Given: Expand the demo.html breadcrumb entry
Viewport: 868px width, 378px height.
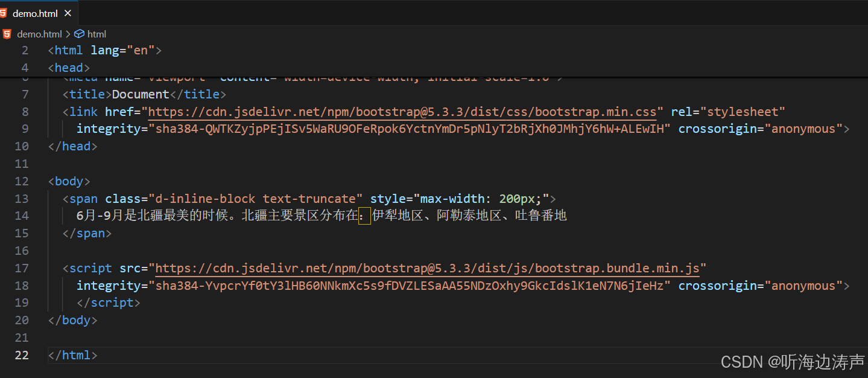Looking at the screenshot, I should (x=39, y=34).
